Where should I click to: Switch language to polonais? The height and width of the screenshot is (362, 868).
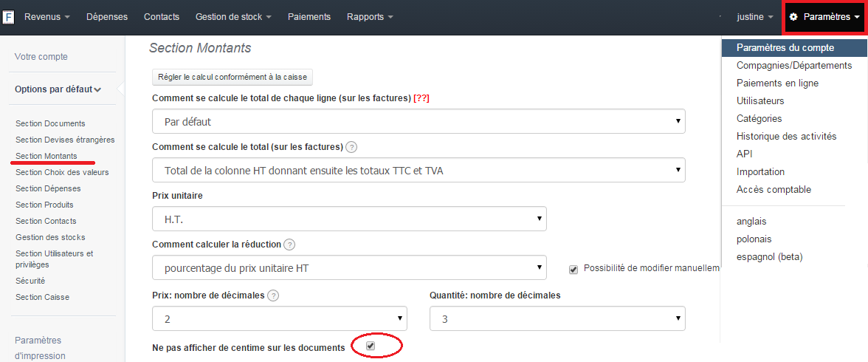tap(754, 239)
